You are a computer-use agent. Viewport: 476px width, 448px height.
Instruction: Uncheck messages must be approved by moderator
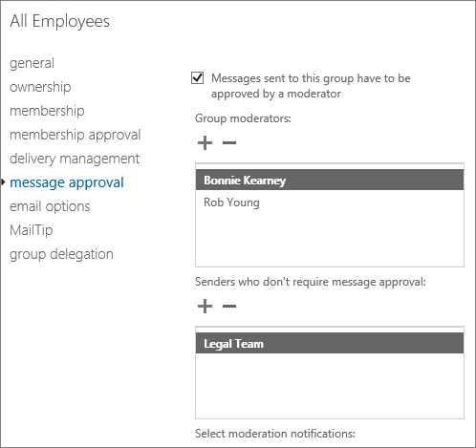click(x=197, y=78)
